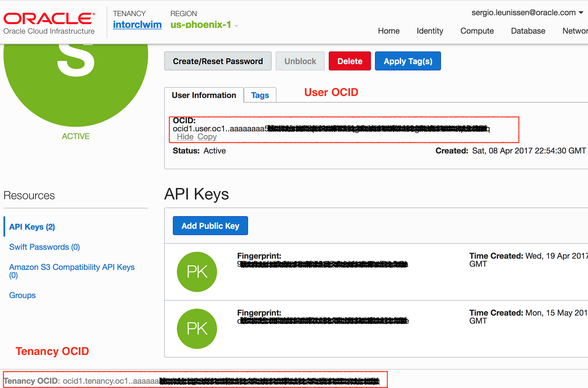Open the Identity menu

coord(430,31)
